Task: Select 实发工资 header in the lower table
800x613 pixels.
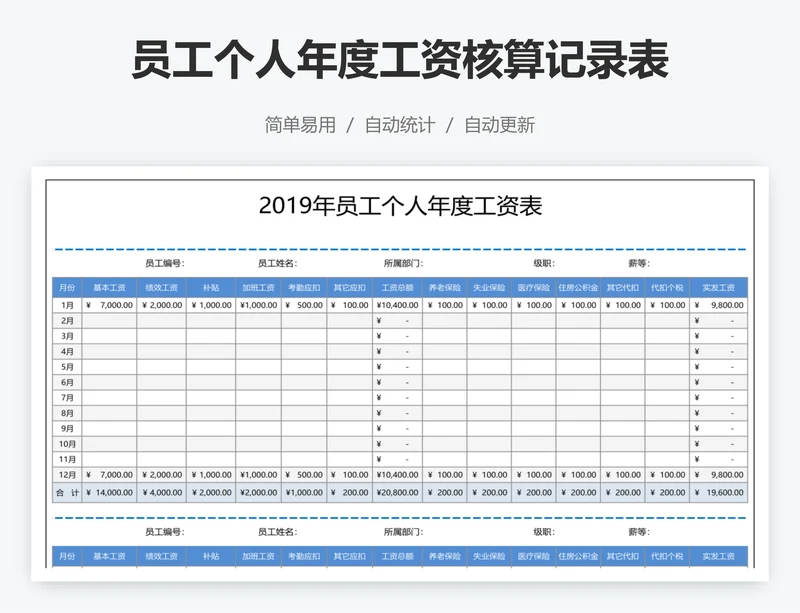Action: 718,556
